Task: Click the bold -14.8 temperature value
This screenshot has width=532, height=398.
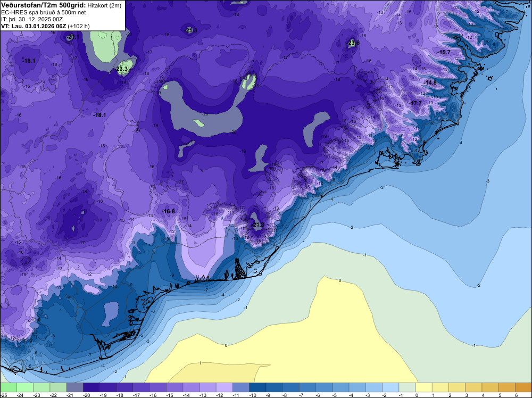Action: click(430, 83)
